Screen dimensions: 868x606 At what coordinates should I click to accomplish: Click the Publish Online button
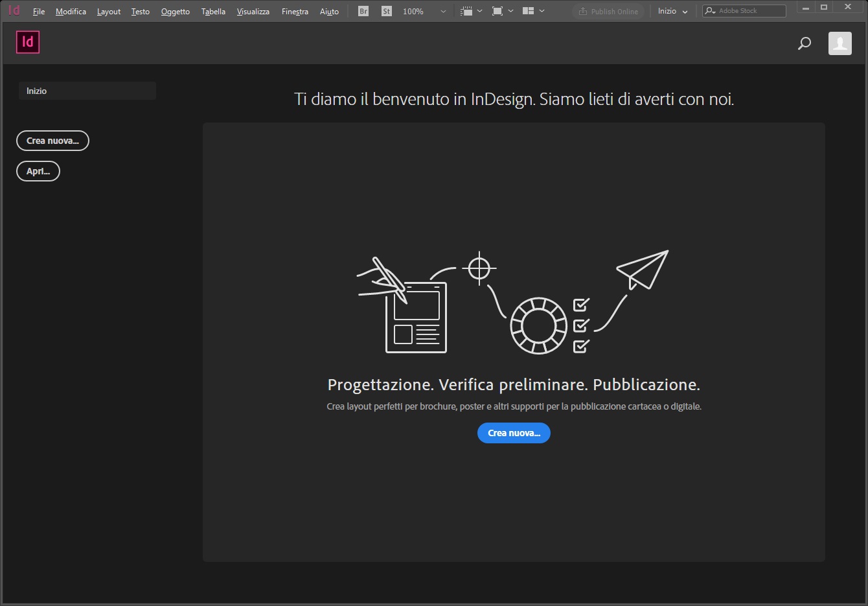pyautogui.click(x=608, y=11)
